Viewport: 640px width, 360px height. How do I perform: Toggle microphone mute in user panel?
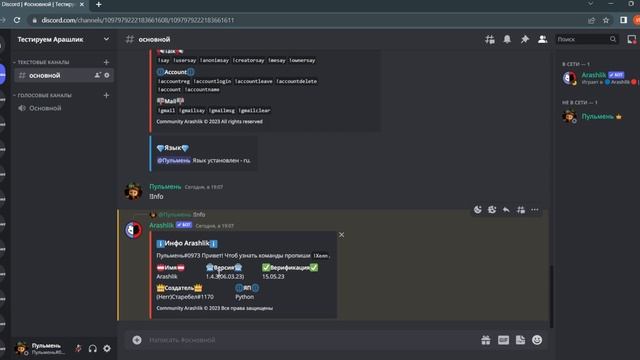click(x=78, y=349)
